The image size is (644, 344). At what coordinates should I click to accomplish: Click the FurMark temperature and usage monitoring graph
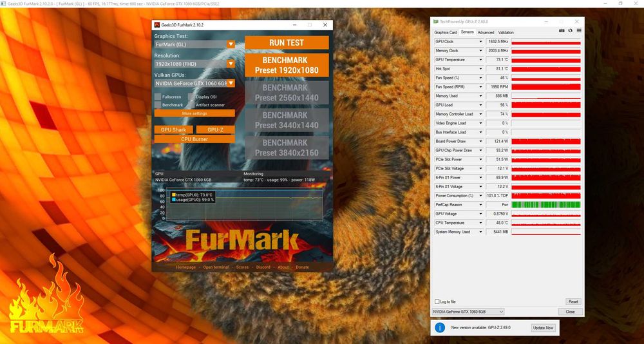tap(244, 205)
